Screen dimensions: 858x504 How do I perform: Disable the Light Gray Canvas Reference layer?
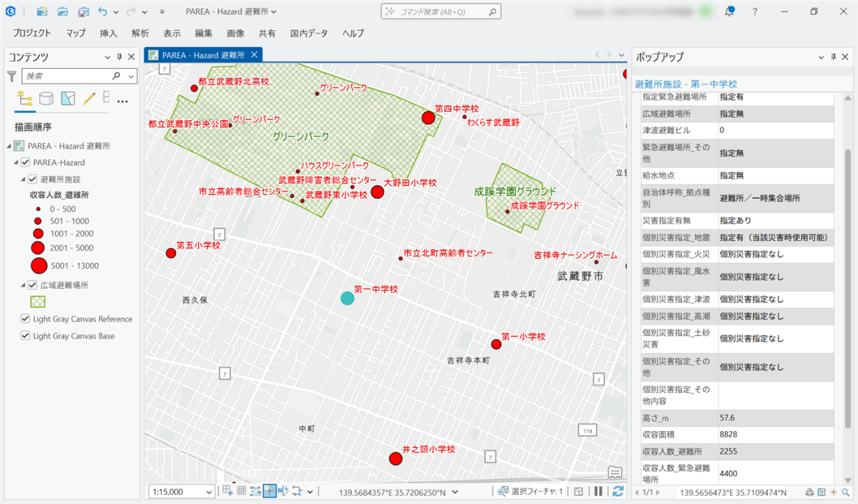[x=26, y=319]
